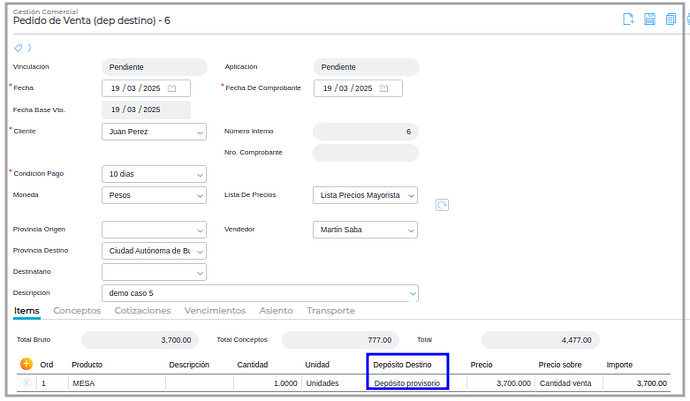Select the Items tab
Viewport: 690px width, 401px height.
(x=26, y=311)
